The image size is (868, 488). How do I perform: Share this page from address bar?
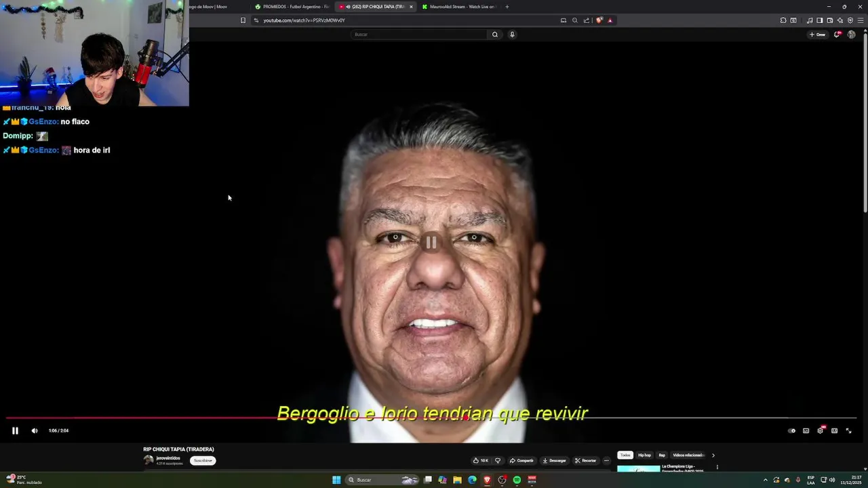[x=587, y=20]
